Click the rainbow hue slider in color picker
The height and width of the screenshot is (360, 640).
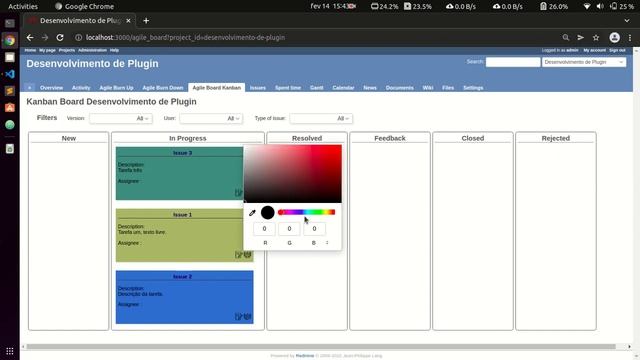click(x=307, y=212)
